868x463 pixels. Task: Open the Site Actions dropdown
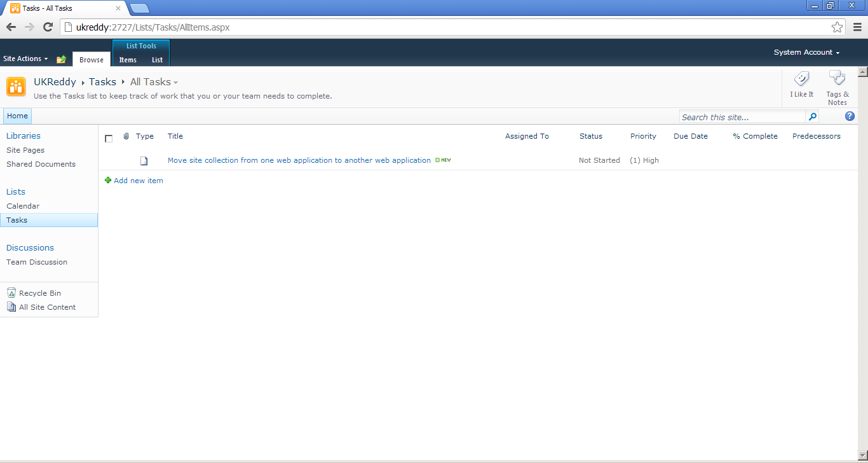pyautogui.click(x=25, y=59)
